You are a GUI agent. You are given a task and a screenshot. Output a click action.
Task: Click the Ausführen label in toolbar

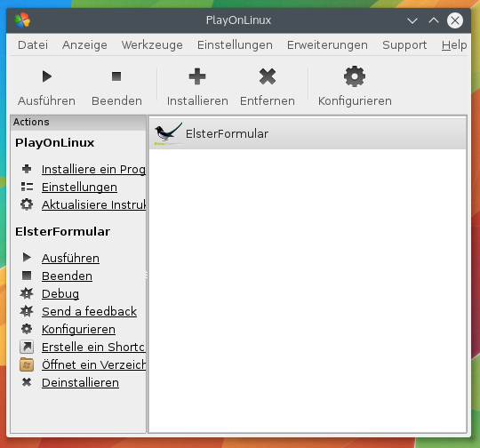46,101
